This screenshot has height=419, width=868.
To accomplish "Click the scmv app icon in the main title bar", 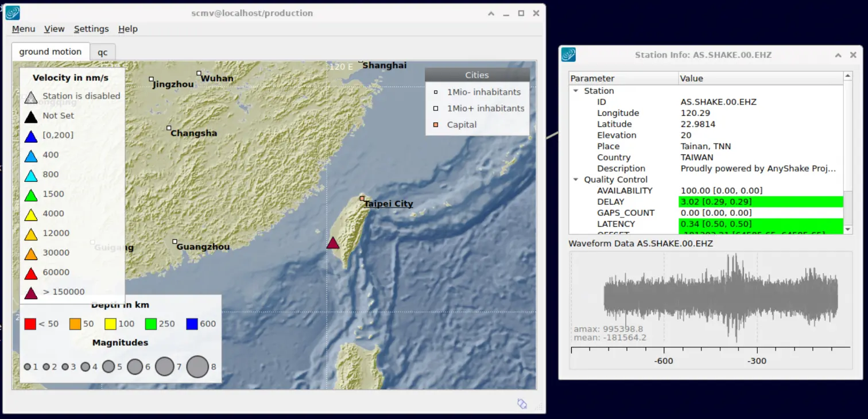I will [x=13, y=13].
